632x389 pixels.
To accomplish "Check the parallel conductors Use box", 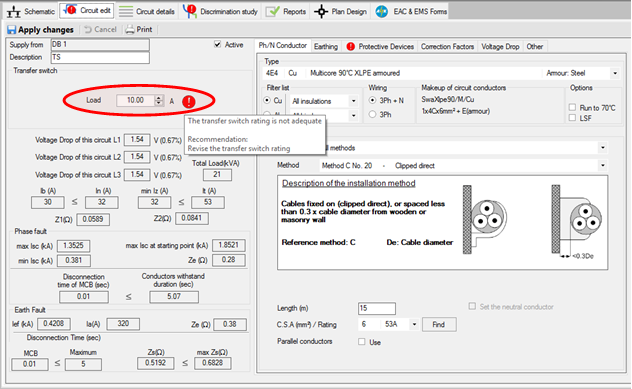I will click(x=362, y=342).
